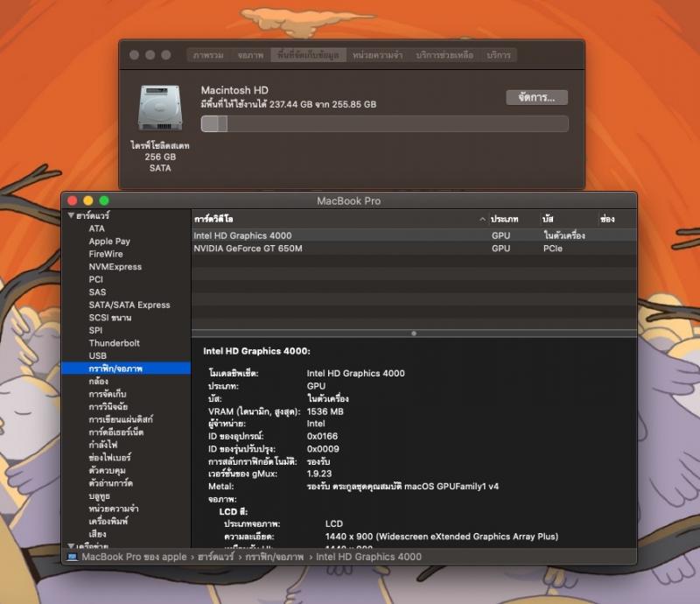This screenshot has height=604, width=700.
Task: Go to the บริการช่วยเหลือ tab
Action: (444, 55)
